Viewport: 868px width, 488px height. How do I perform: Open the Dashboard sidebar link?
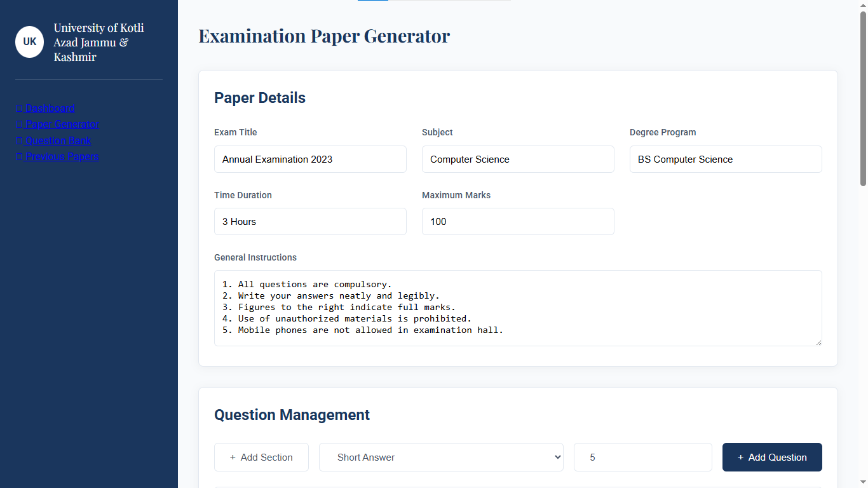tap(45, 108)
